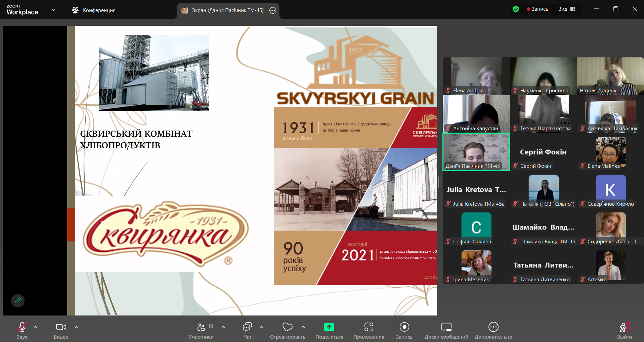Select Тетяна Шарахматова's video tile

point(543,114)
